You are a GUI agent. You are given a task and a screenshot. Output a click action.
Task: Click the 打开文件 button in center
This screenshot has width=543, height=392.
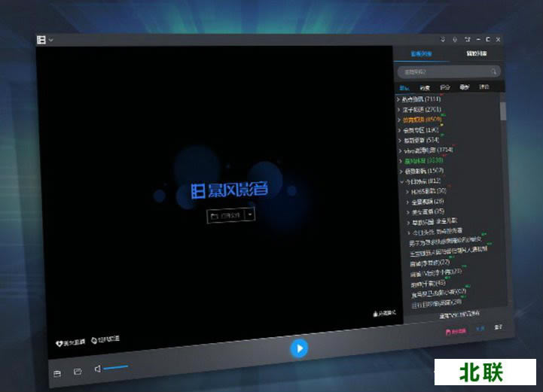click(227, 214)
